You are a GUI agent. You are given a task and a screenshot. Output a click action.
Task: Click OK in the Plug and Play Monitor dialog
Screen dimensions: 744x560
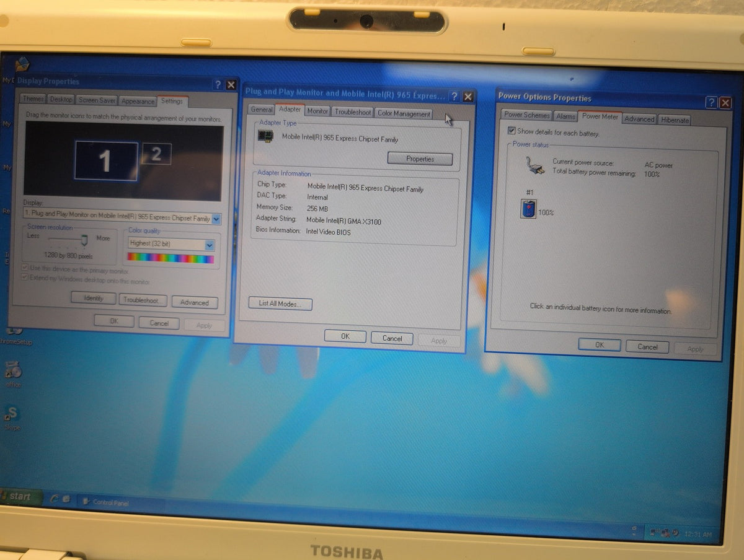345,336
